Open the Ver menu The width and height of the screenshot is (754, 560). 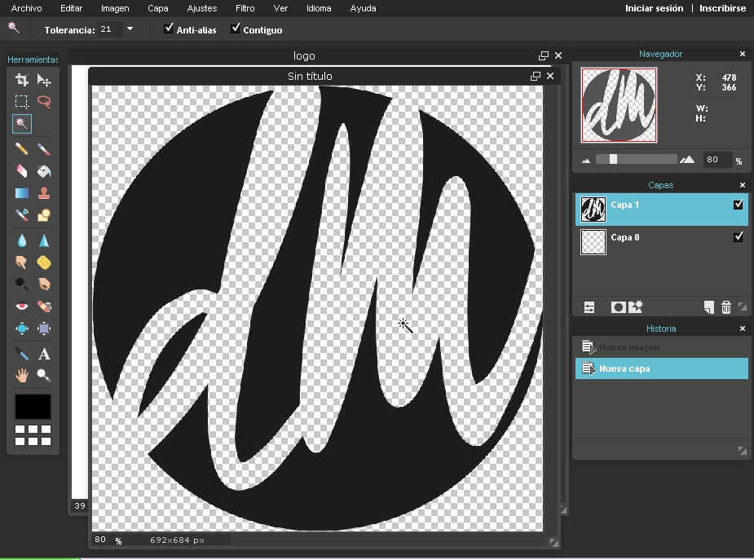point(280,8)
